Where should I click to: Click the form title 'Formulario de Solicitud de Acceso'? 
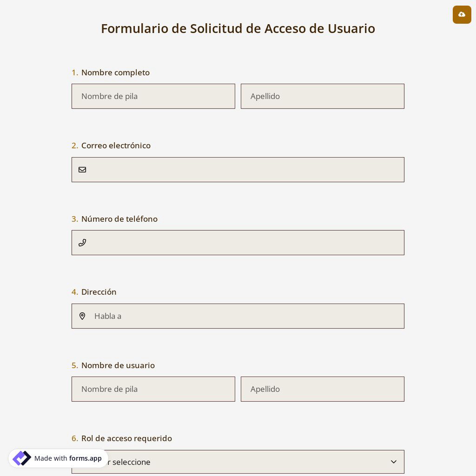point(238,29)
